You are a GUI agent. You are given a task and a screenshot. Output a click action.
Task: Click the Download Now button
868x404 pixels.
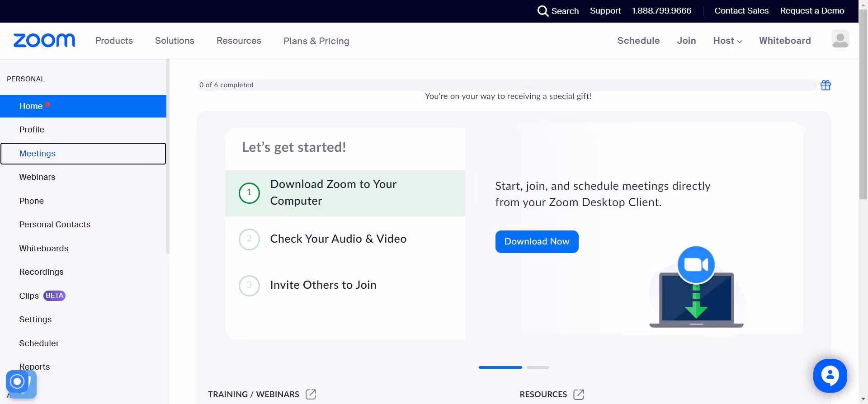(x=537, y=242)
